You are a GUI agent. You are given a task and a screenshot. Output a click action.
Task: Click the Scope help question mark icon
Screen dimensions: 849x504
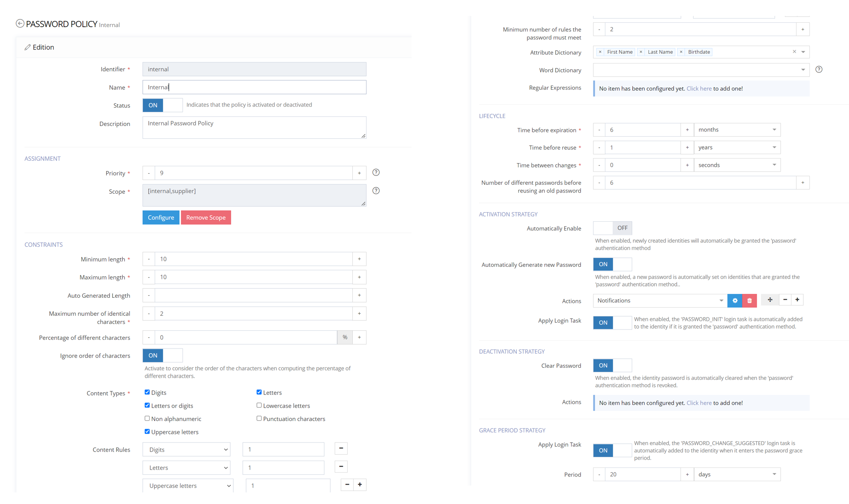coord(376,191)
